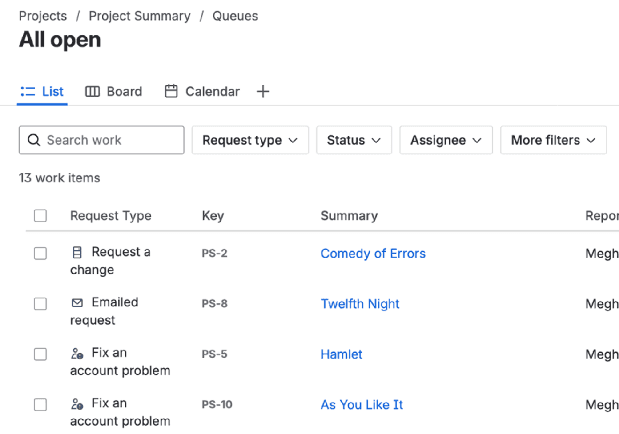The image size is (619, 434).
Task: Click the magnifying glass search icon
Action: [34, 140]
